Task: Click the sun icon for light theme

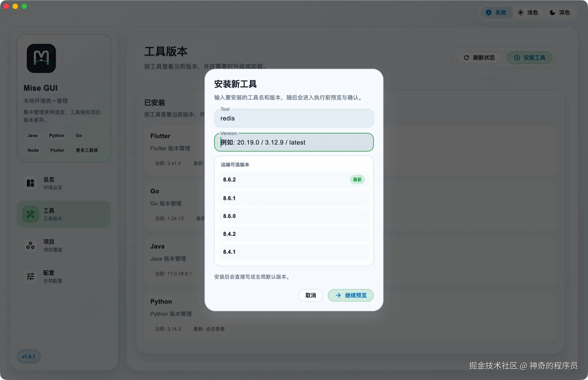Action: click(520, 13)
